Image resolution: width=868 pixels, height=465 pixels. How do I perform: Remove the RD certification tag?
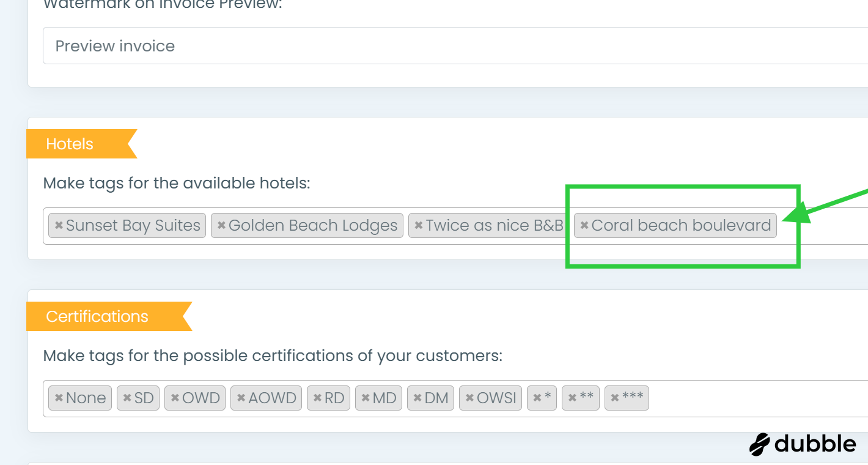317,398
